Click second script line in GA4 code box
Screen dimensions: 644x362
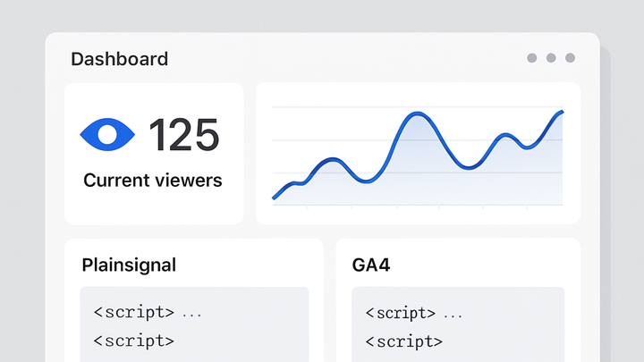[403, 341]
